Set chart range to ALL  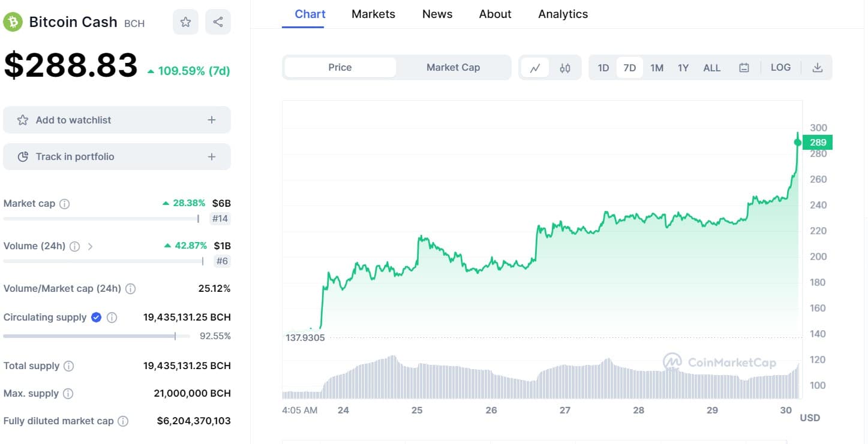point(712,68)
